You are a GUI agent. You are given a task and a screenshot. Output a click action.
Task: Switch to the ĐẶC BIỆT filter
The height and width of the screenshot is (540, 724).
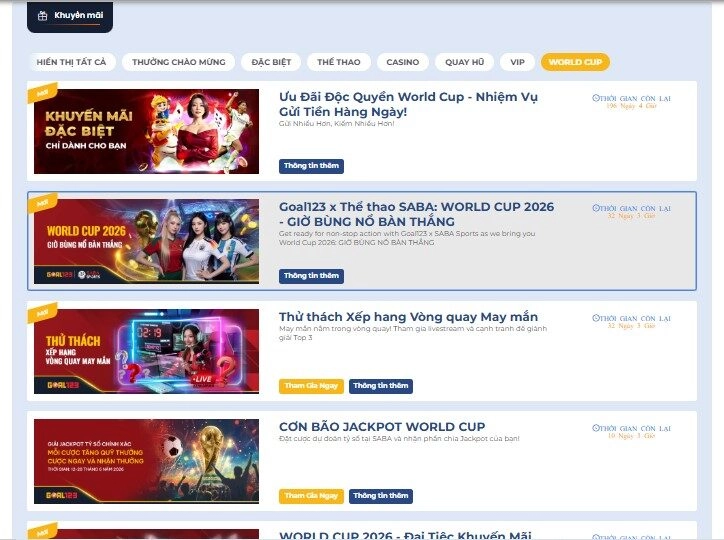point(271,62)
